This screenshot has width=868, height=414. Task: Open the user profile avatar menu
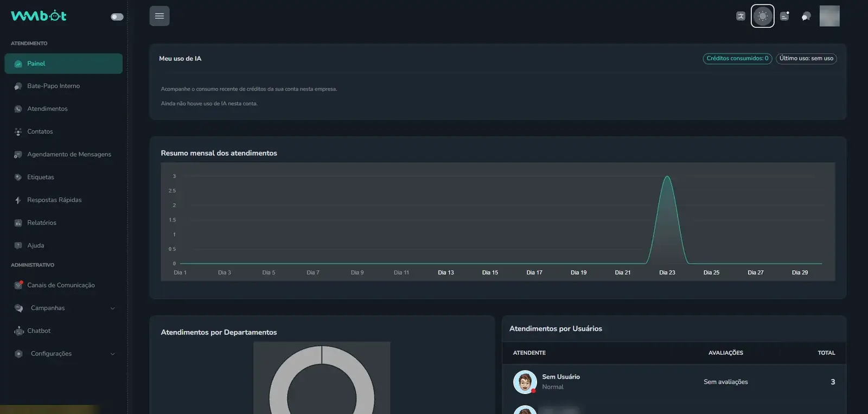click(829, 16)
